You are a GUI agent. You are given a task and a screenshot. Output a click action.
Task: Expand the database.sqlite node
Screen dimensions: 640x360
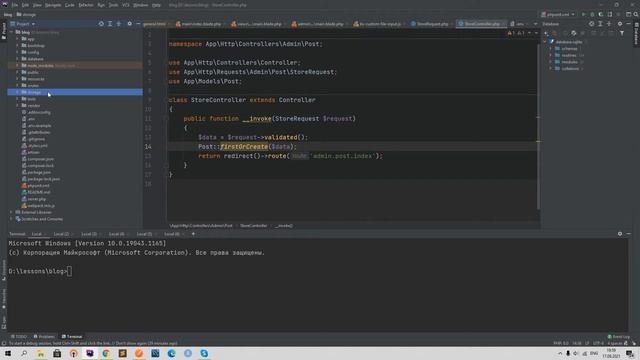pyautogui.click(x=545, y=42)
